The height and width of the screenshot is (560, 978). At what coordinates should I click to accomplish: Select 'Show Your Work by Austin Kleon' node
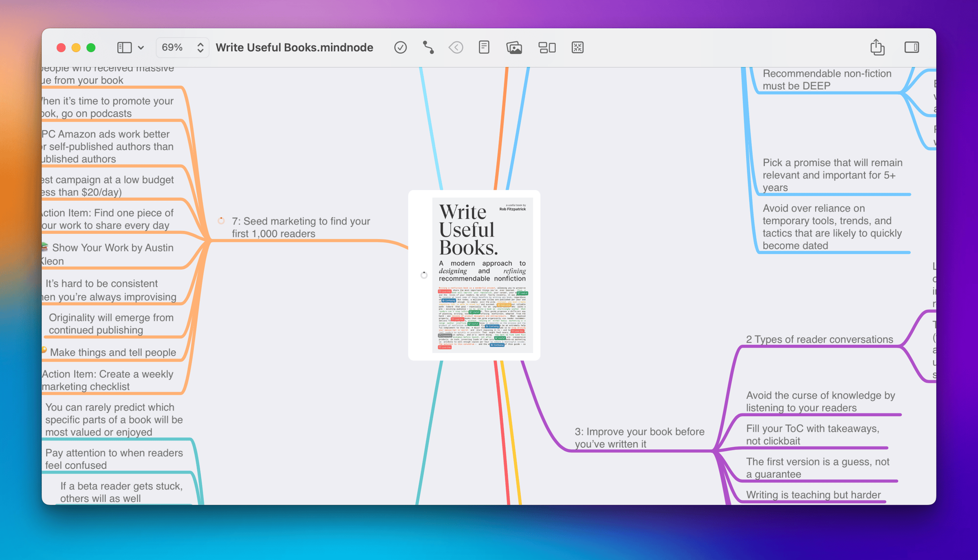tap(108, 254)
